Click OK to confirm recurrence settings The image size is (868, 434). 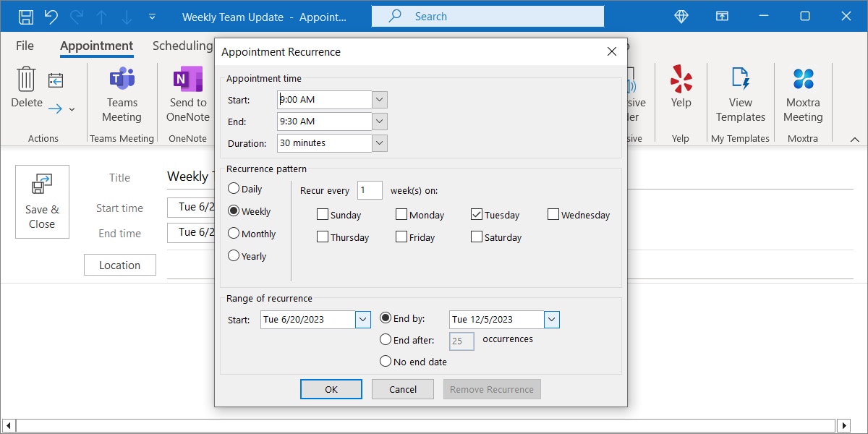(331, 388)
